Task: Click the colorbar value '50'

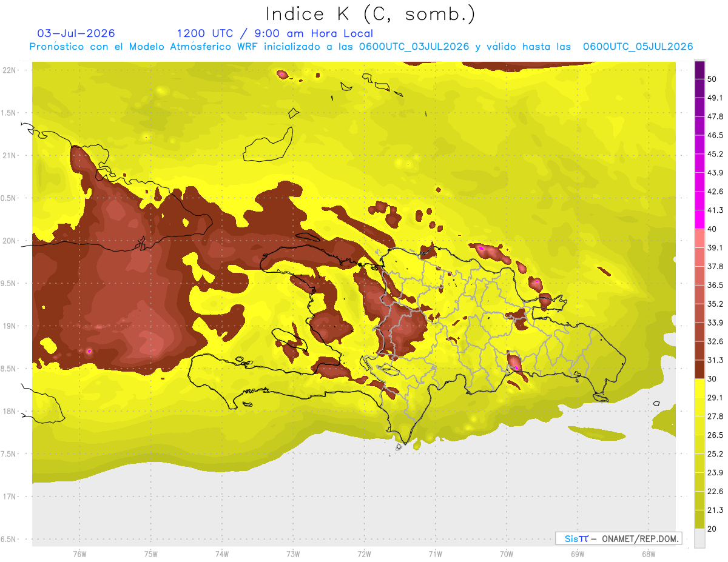Action: click(x=712, y=79)
